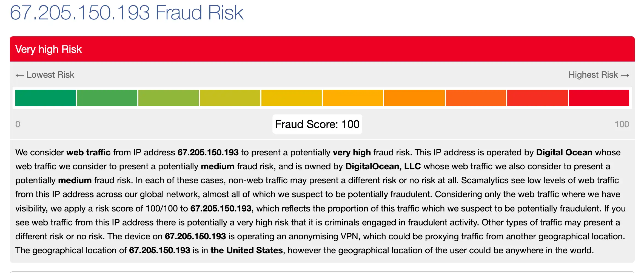644x273 pixels.
Task: Select the light red risk segment
Action: coord(537,98)
